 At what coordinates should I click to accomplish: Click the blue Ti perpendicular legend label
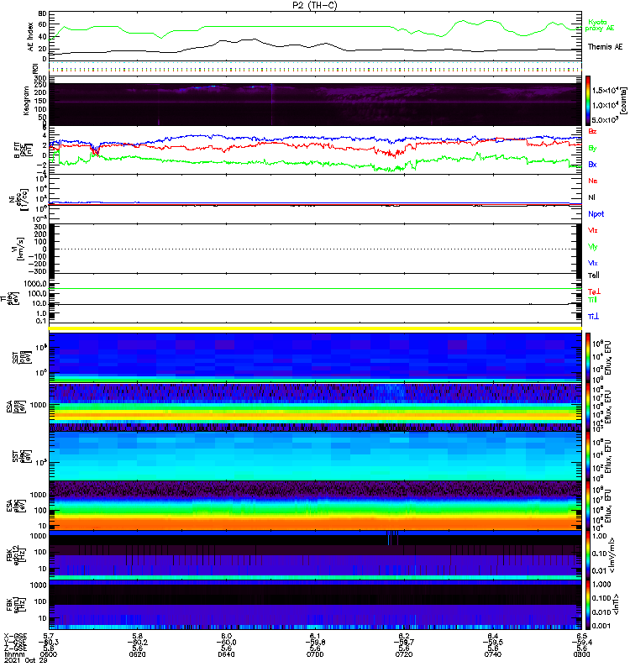tap(593, 317)
